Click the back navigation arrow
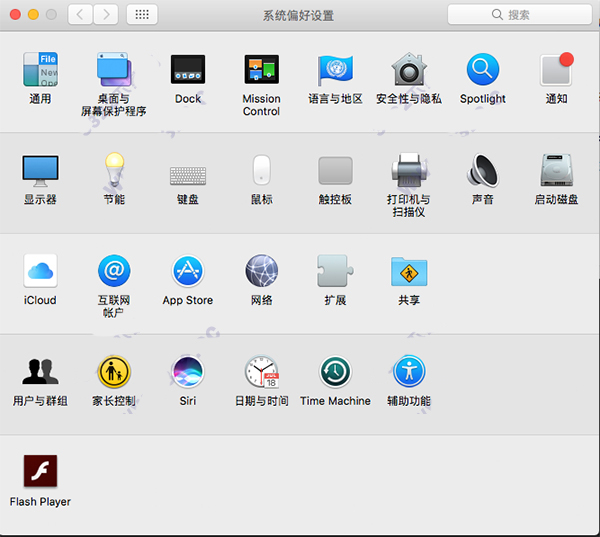 80,15
